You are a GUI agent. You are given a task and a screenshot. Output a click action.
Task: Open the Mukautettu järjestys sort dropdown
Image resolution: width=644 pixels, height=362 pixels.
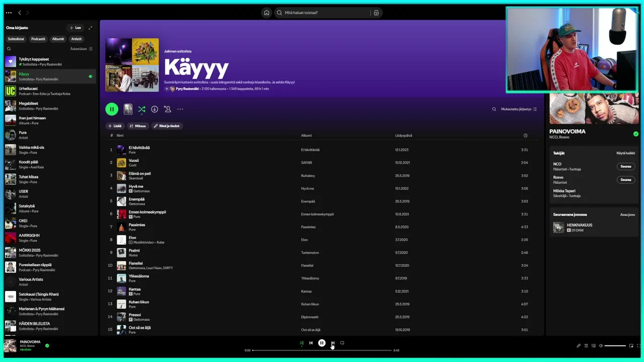point(519,109)
